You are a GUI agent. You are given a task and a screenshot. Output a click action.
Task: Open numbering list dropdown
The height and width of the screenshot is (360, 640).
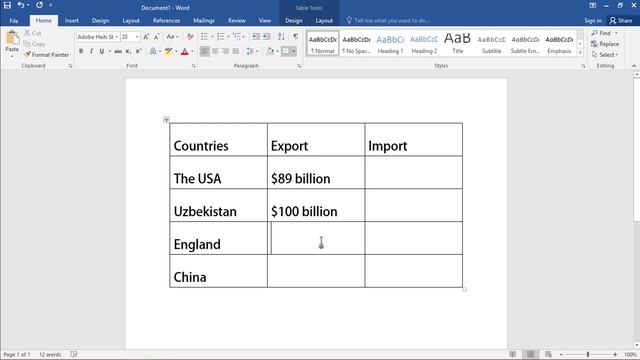tap(228, 37)
